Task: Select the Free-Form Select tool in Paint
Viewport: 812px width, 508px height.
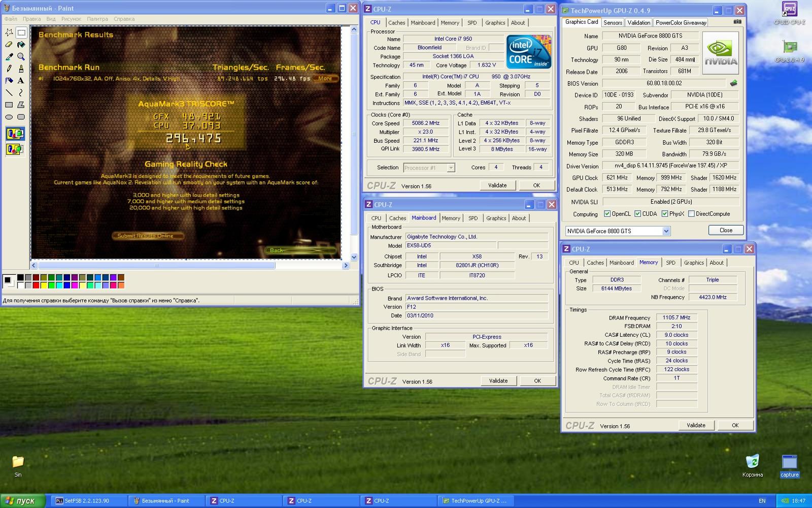Action: [9, 33]
